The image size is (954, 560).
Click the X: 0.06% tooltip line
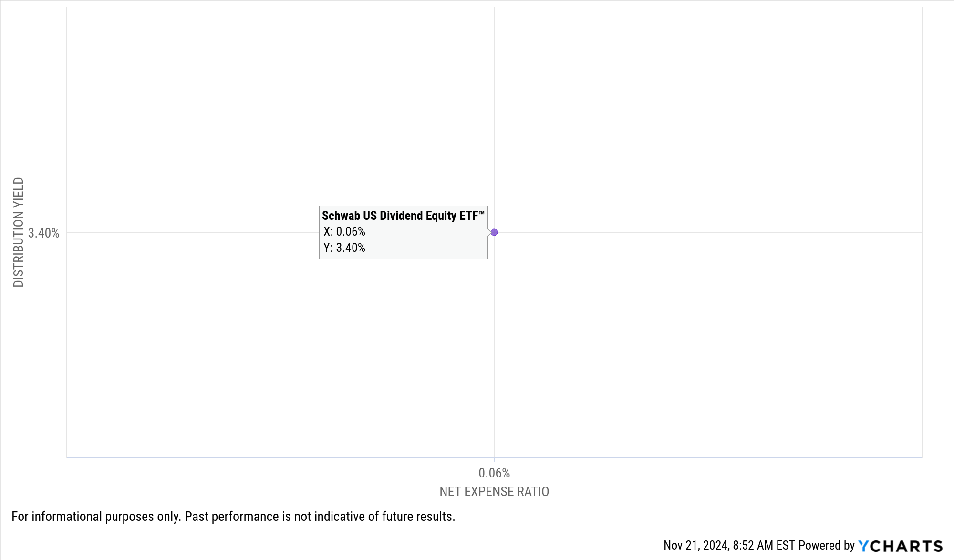(344, 231)
